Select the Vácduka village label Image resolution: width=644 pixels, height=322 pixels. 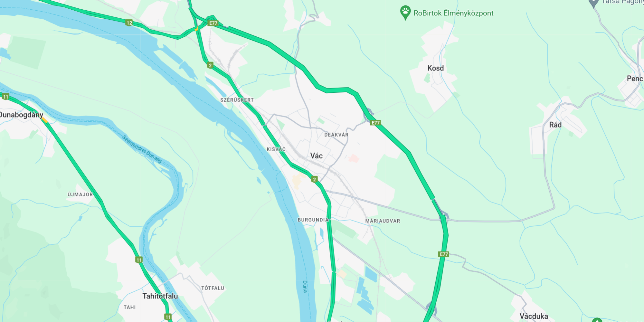(534, 316)
